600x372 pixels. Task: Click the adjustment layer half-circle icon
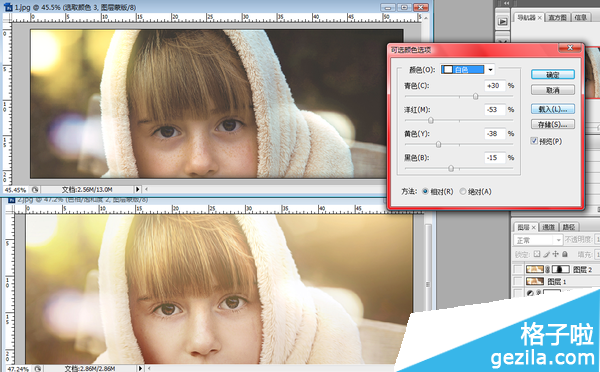point(530,294)
